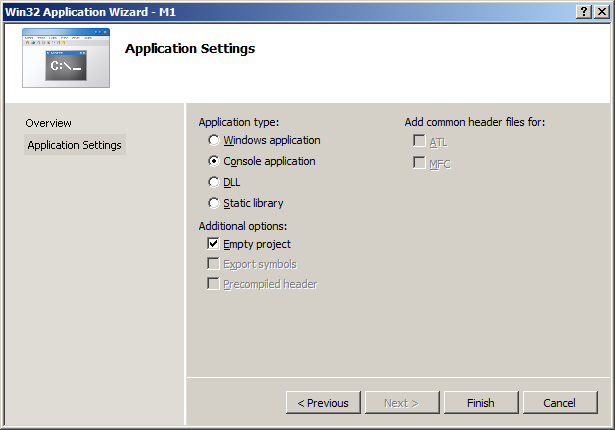615x430 pixels.
Task: Go back with the Previous button
Action: pos(323,403)
